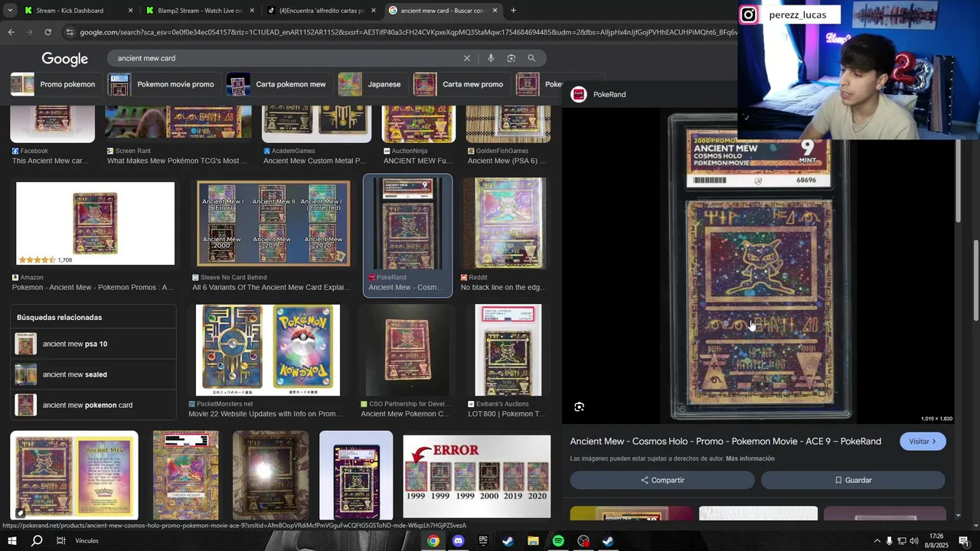Open the selected PokeRand result thumbnail

(407, 223)
